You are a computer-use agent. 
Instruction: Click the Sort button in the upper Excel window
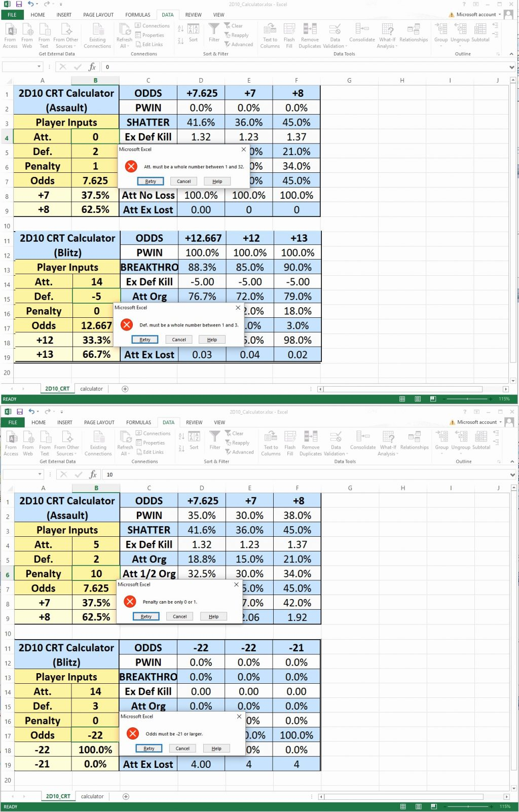click(x=193, y=33)
